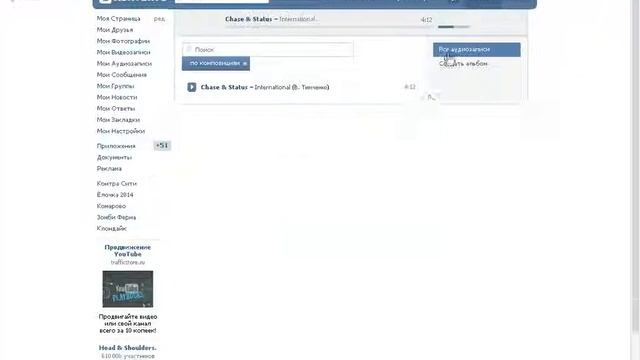Open 'Документы' in sidebar
640x360 pixels.
pyautogui.click(x=114, y=157)
